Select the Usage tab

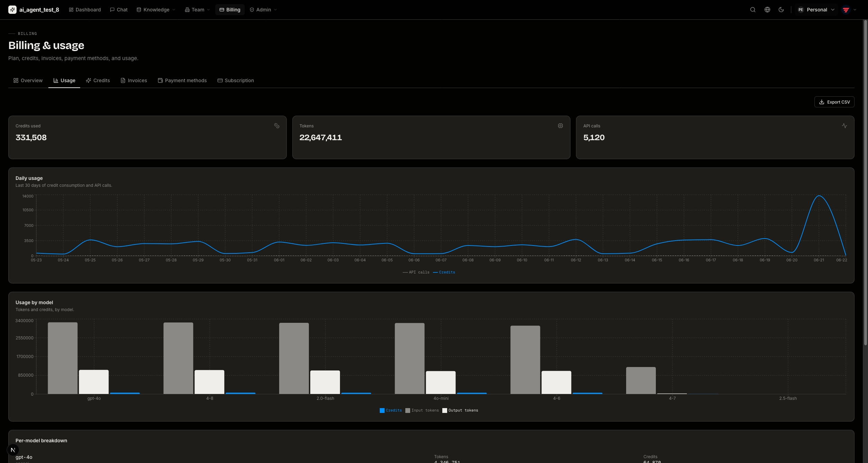64,80
